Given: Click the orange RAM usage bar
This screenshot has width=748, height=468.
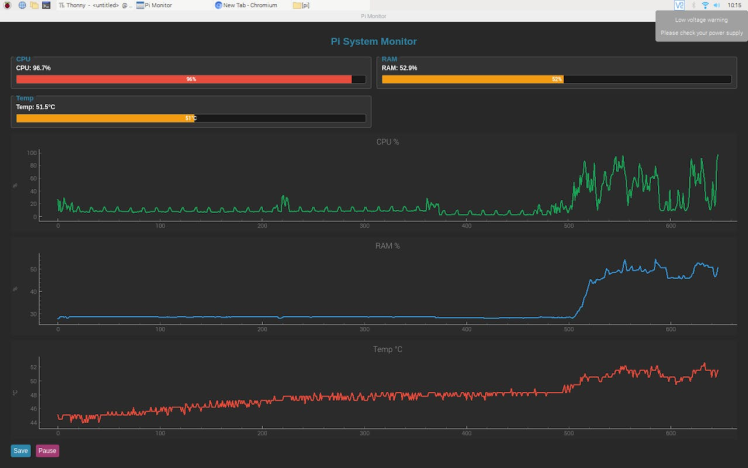Looking at the screenshot, I should pyautogui.click(x=472, y=79).
